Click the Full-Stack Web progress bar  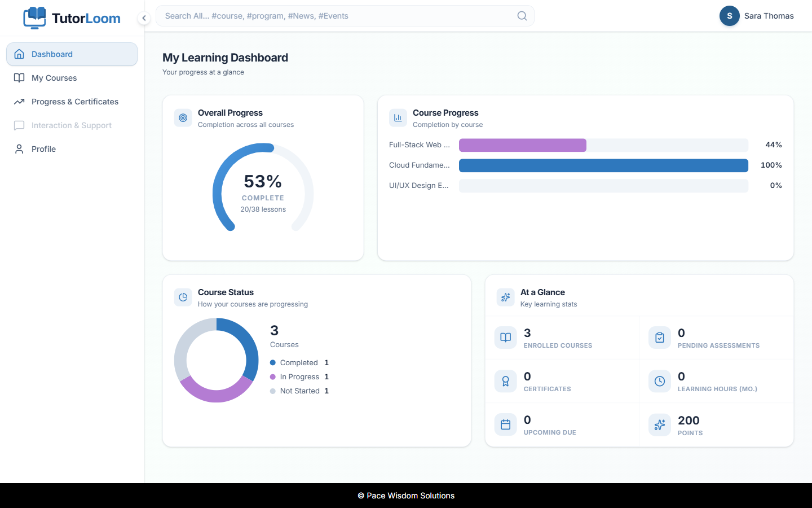pyautogui.click(x=603, y=145)
